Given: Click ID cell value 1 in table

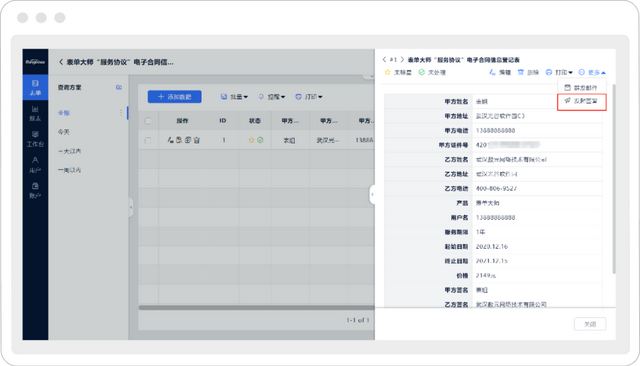Looking at the screenshot, I should point(224,140).
